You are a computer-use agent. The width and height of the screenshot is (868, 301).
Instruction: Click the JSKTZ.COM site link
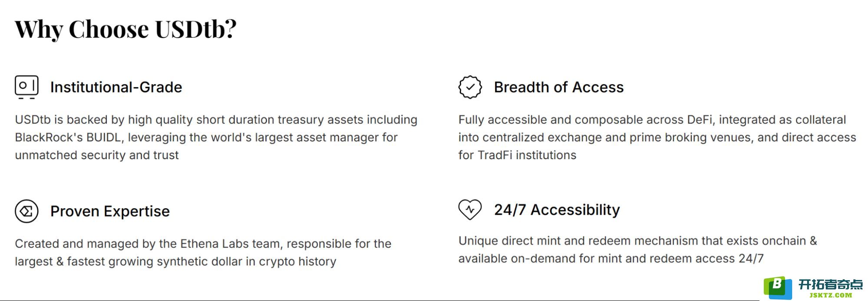click(831, 295)
